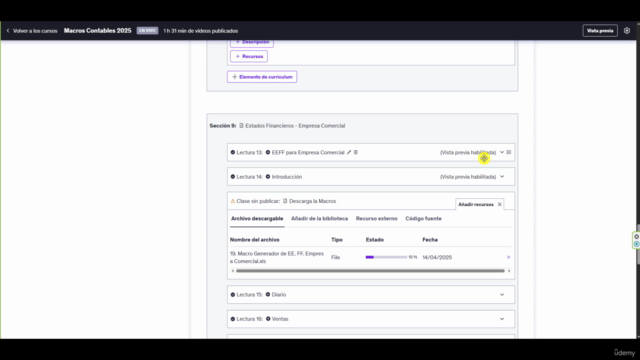Click the upload progress bar at 19%
640x360 pixels.
[386, 257]
